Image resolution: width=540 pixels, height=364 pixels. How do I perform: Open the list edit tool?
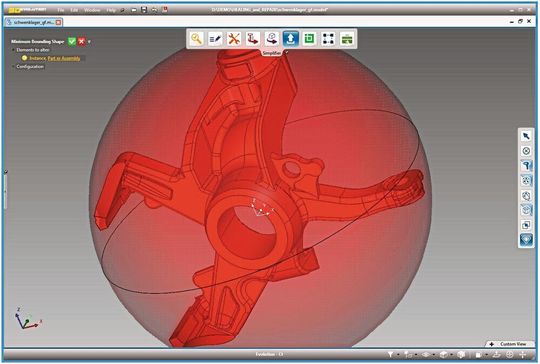(215, 39)
